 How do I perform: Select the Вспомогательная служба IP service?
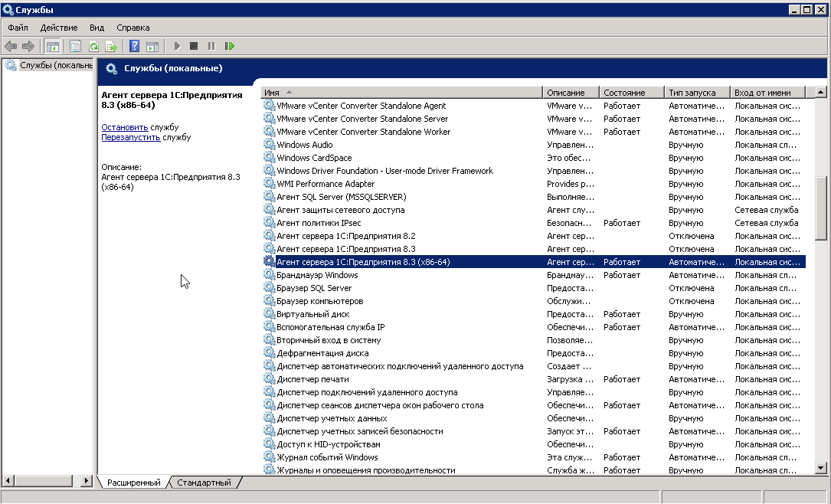click(534, 327)
